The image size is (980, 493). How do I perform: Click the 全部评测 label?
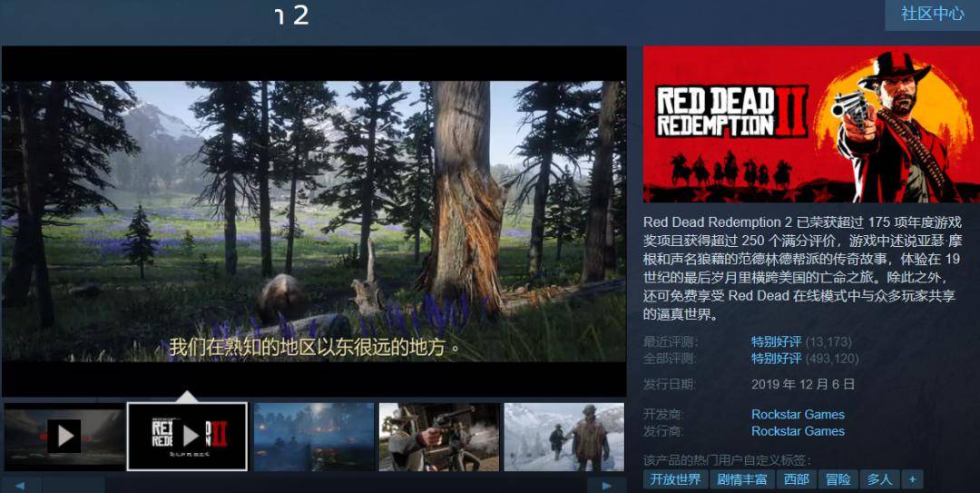(671, 359)
